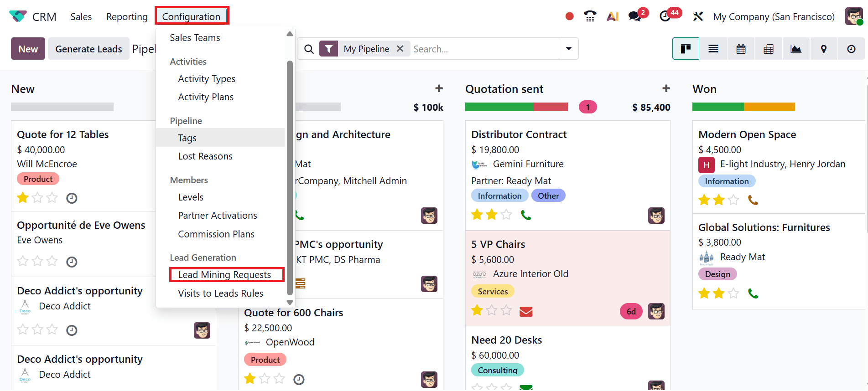Switch to the Pivot view

coord(768,48)
